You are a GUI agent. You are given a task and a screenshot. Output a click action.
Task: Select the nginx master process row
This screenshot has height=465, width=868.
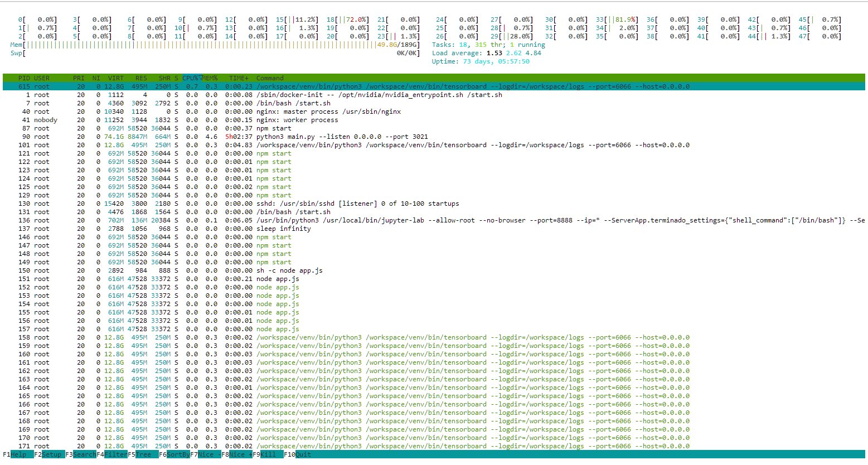point(328,112)
